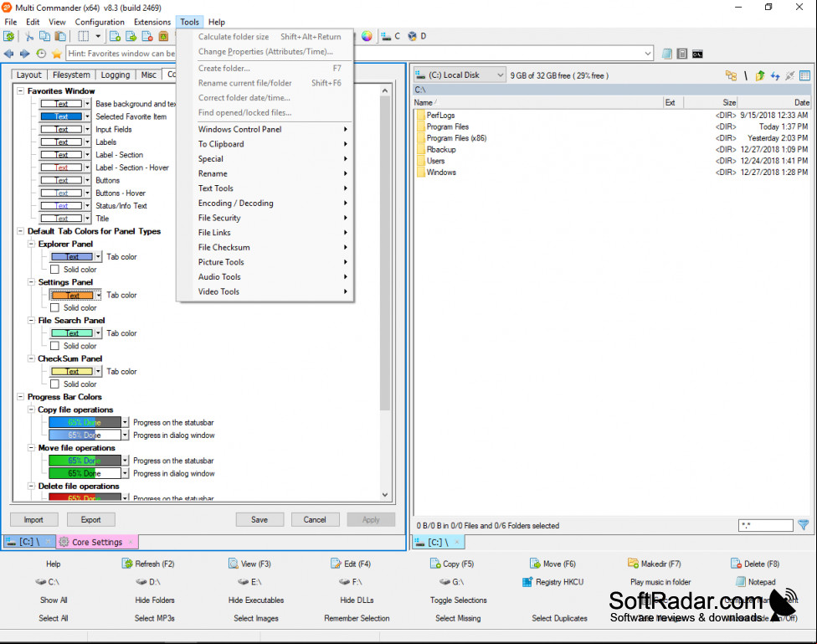817x644 pixels.
Task: Click the go up folder icon
Action: [760, 75]
